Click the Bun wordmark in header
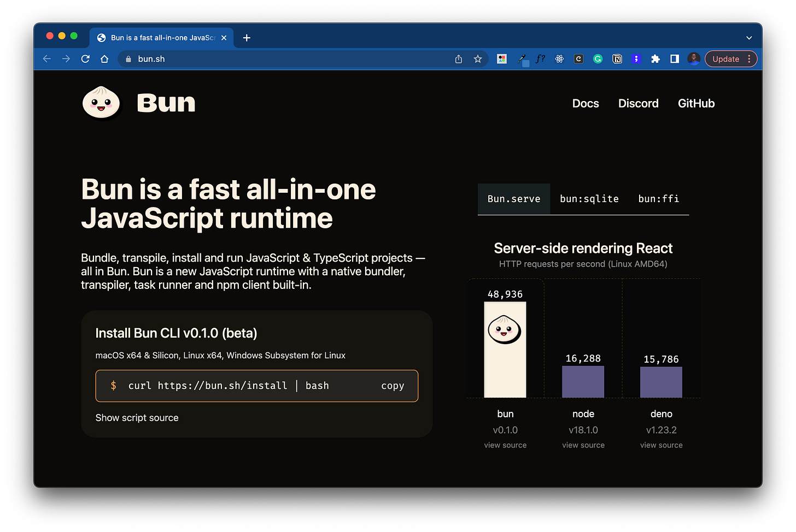 (x=166, y=103)
